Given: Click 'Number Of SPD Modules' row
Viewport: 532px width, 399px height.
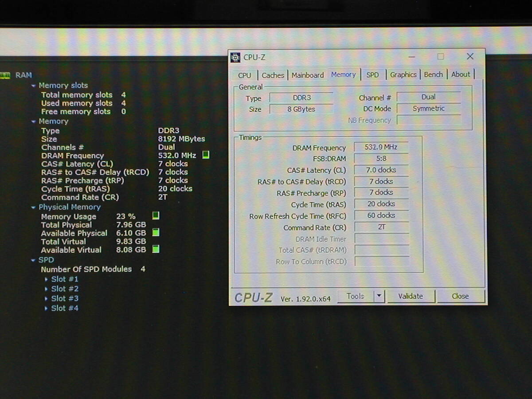Looking at the screenshot, I should (x=93, y=269).
